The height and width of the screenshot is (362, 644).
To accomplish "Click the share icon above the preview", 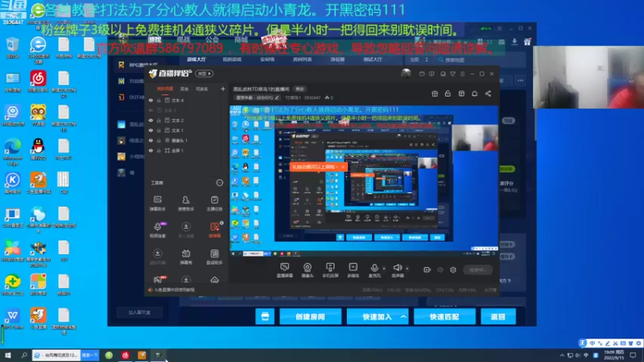I will (x=488, y=93).
